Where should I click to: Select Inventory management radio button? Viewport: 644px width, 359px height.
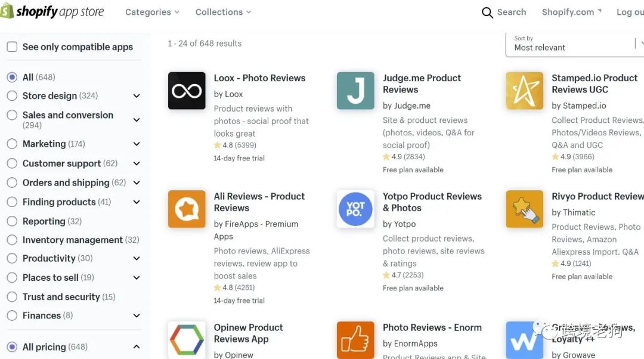12,240
